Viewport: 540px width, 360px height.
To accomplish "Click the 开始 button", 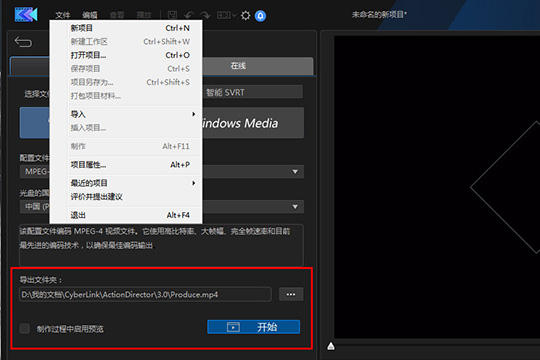I will [253, 327].
